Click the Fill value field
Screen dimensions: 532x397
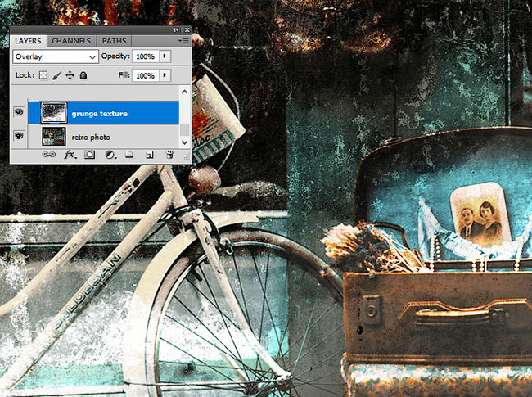146,75
